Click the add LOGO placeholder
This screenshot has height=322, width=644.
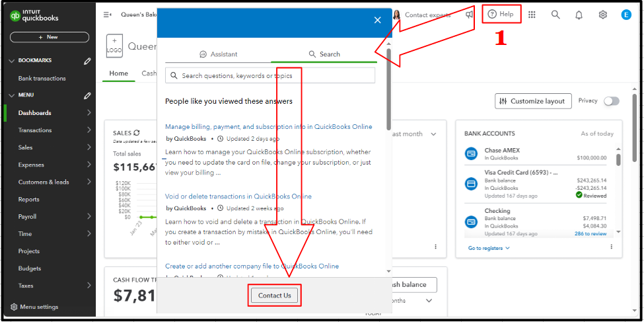click(x=114, y=46)
